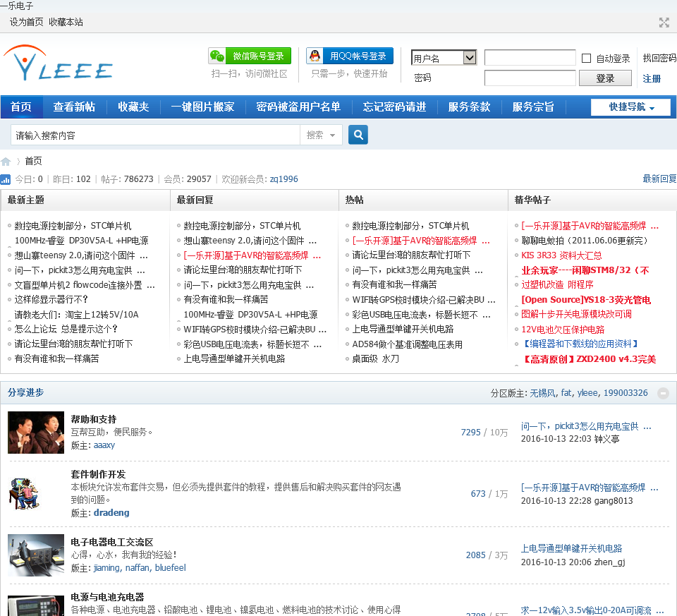The height and width of the screenshot is (616, 677).
Task: Open the 搜索 type dropdown
Action: (x=322, y=135)
